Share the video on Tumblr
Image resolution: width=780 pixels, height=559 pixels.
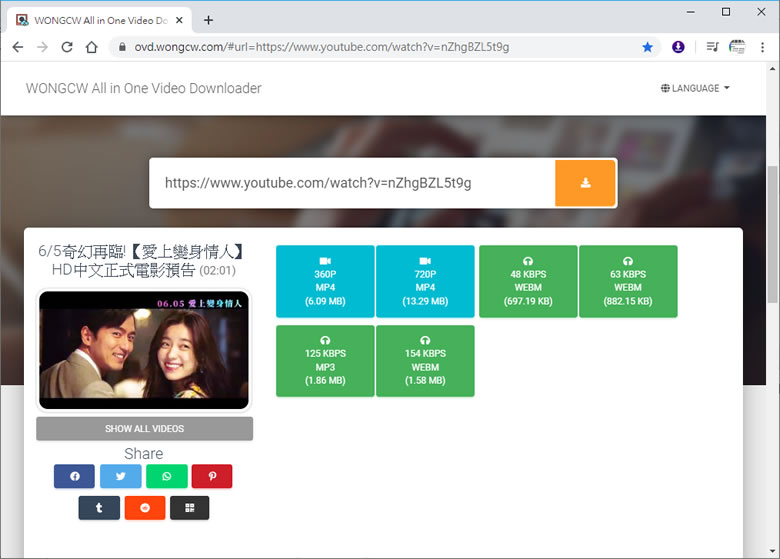pyautogui.click(x=99, y=508)
